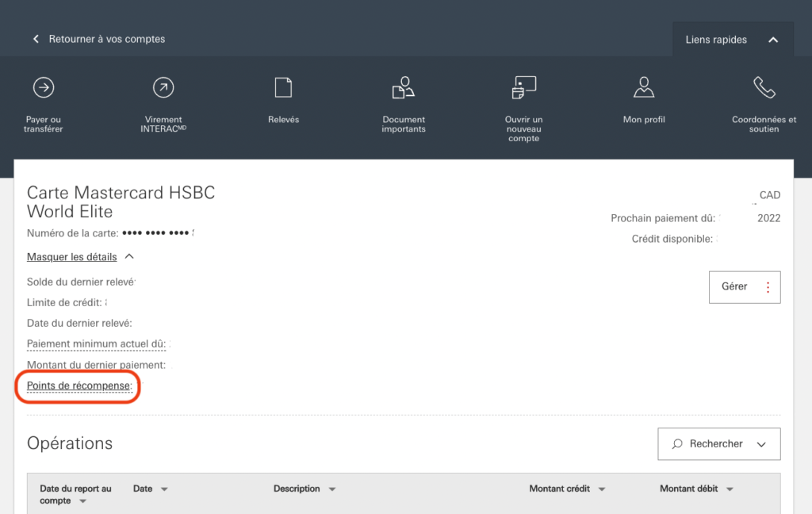Open the Rechercher dropdown

pos(760,443)
